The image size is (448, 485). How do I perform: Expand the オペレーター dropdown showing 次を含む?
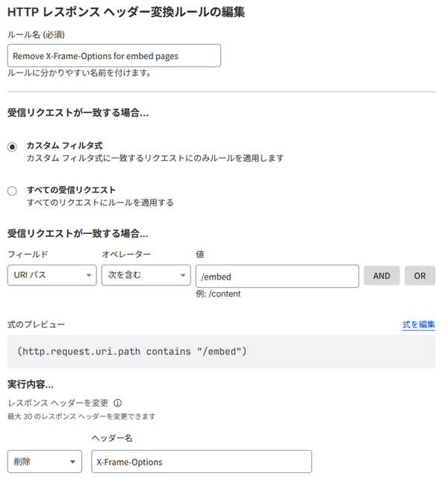(146, 276)
